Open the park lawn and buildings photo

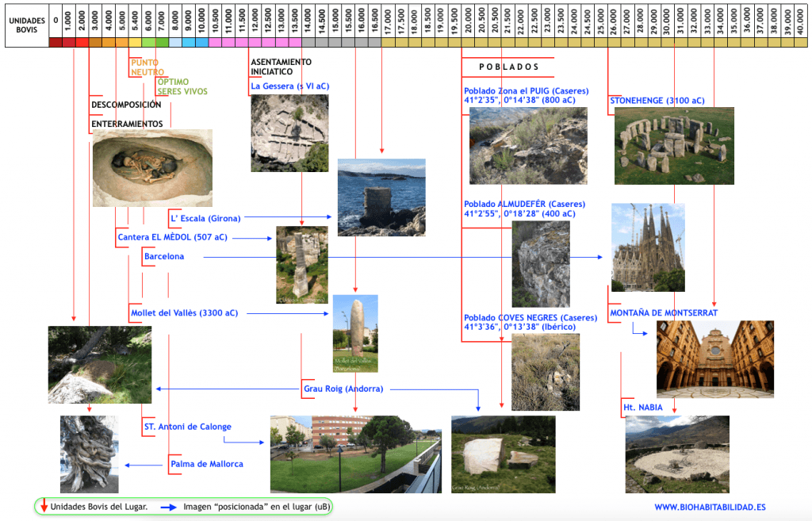coord(356,454)
